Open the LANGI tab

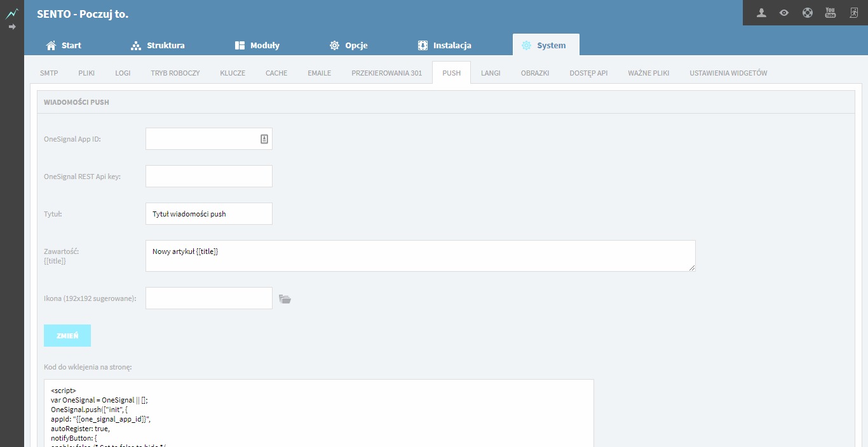(491, 73)
